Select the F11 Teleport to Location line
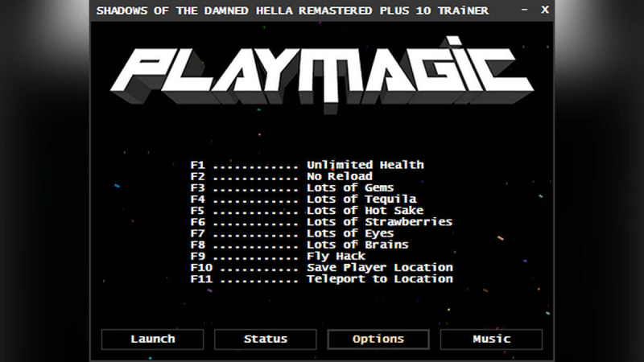 click(321, 279)
